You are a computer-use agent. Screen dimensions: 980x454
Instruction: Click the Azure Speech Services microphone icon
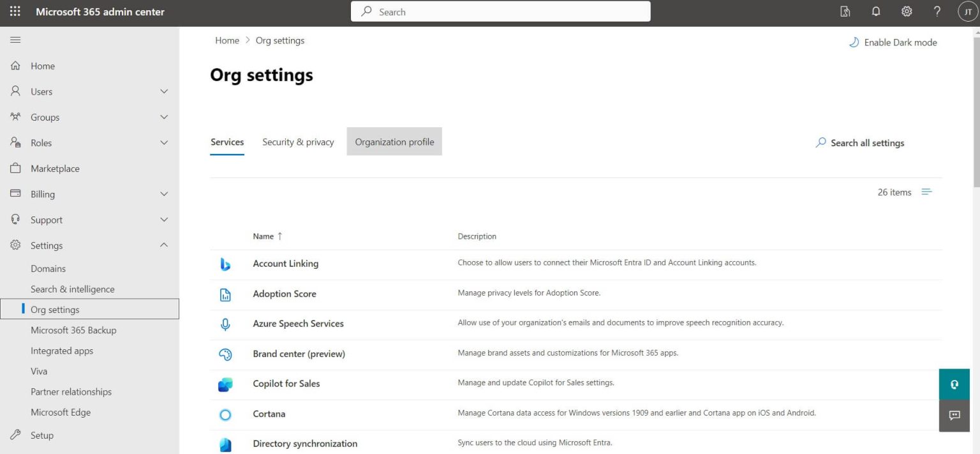coord(225,324)
